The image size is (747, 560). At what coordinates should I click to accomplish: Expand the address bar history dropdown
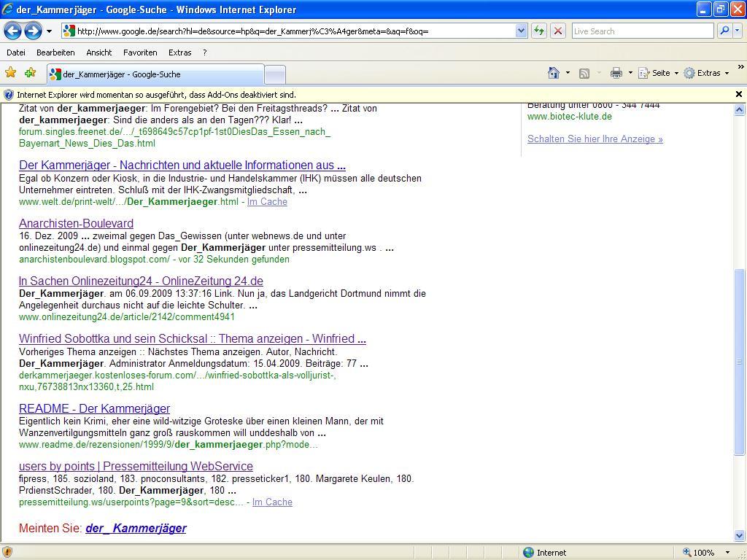[x=521, y=31]
